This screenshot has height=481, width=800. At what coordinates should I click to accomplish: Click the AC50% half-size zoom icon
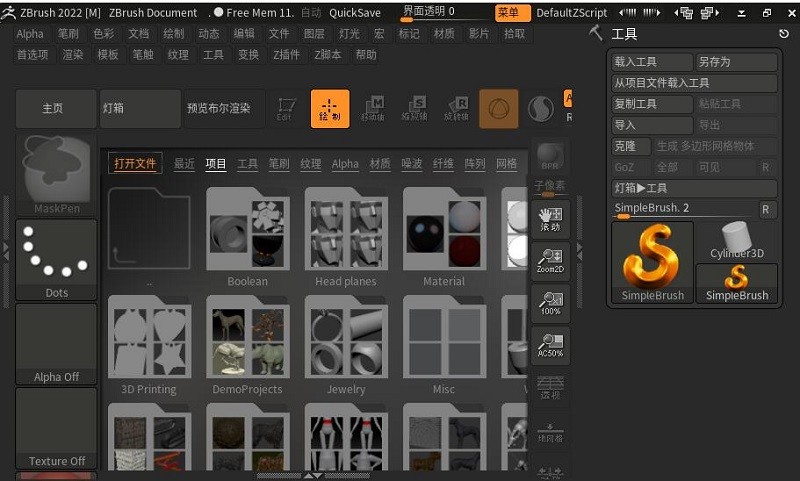[x=551, y=345]
